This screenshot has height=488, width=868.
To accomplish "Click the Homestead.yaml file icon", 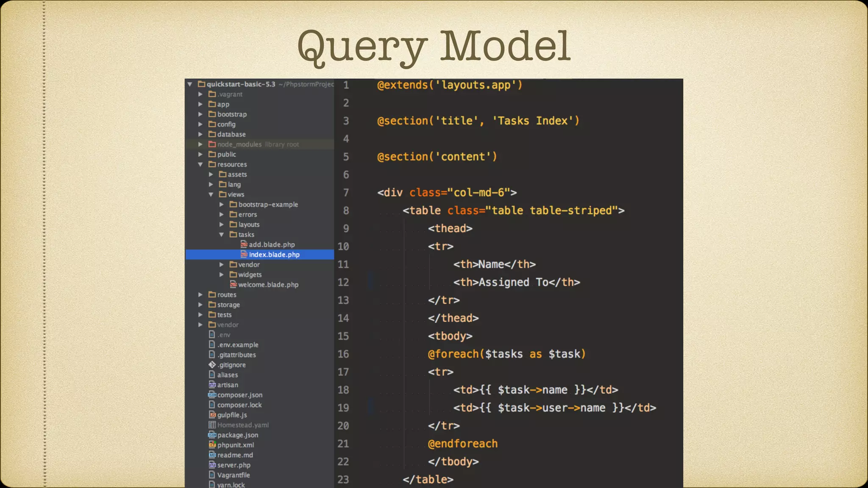I will [x=212, y=425].
